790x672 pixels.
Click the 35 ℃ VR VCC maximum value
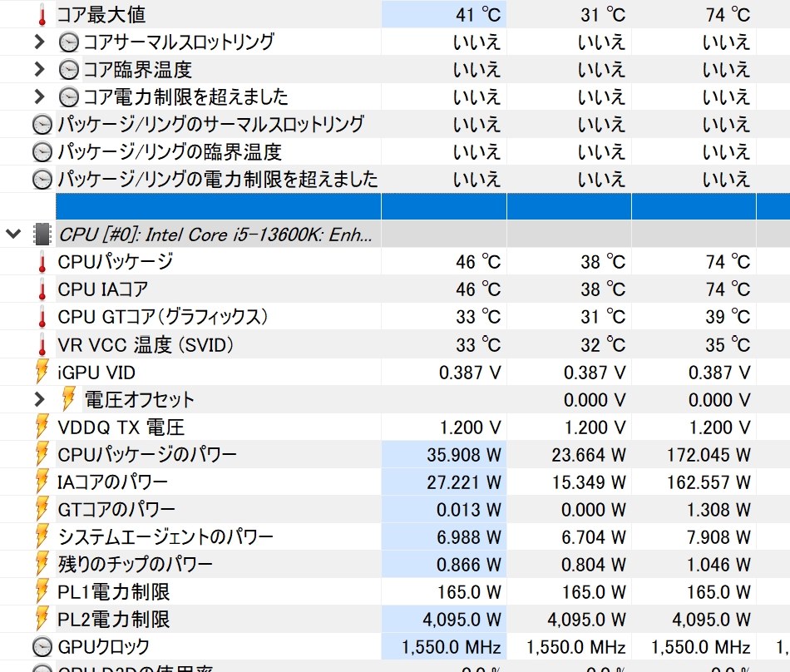[728, 344]
